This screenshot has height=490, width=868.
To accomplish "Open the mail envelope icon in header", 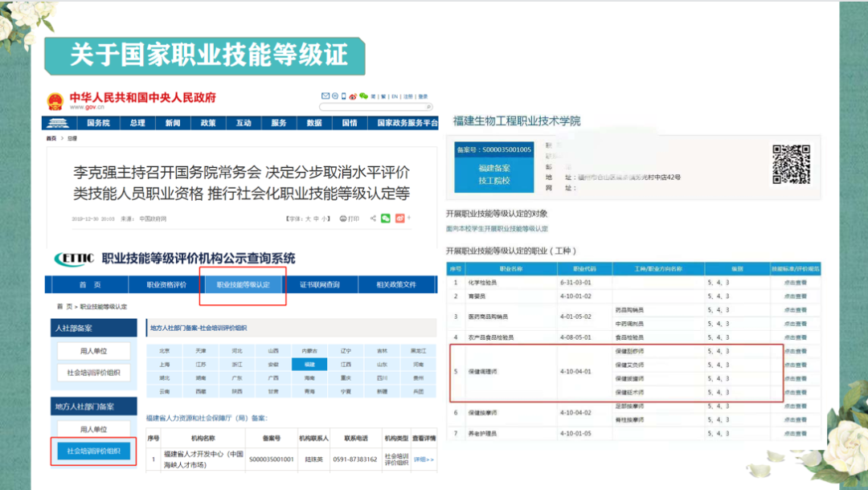I will (x=325, y=96).
